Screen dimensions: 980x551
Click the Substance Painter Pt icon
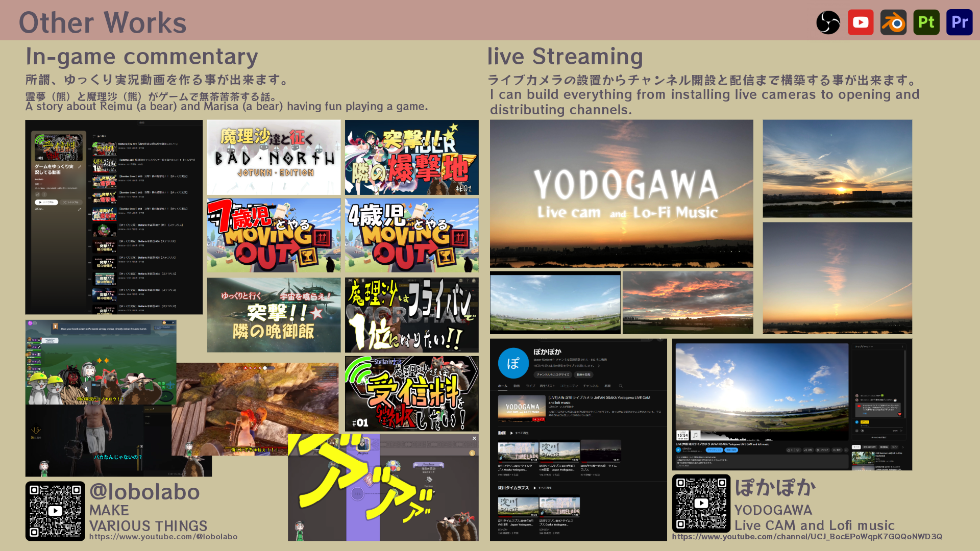926,22
